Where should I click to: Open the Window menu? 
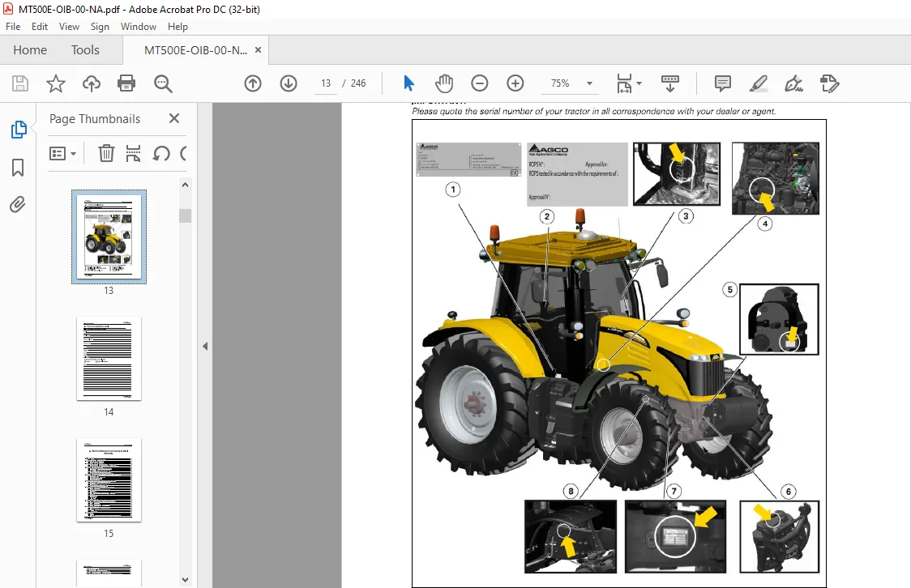[139, 27]
